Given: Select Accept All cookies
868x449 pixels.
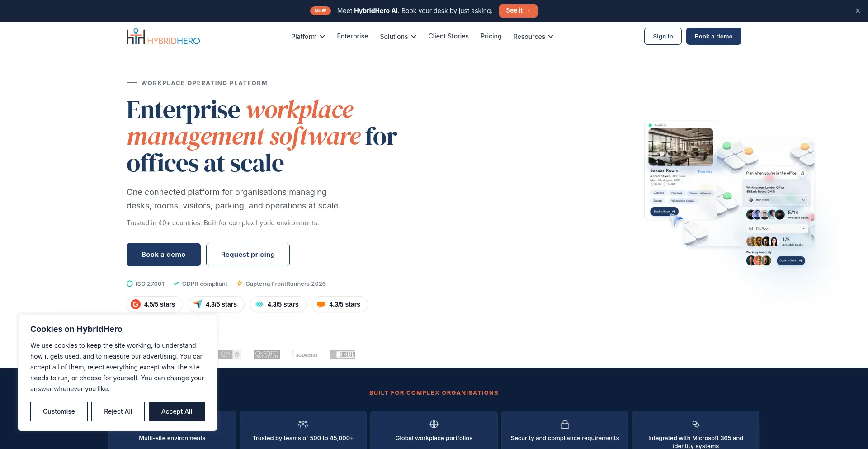Looking at the screenshot, I should (x=177, y=411).
